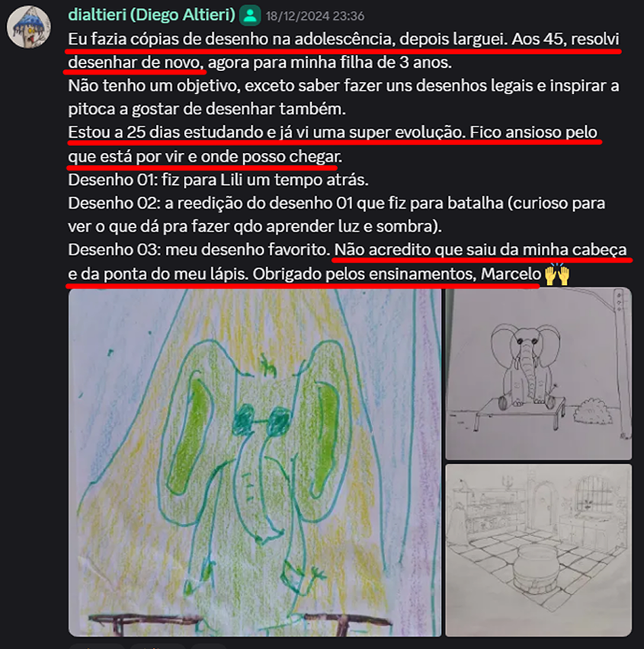This screenshot has height=649, width=644.
Task: Open the colorful crayon elephant drawing
Action: coord(255,462)
